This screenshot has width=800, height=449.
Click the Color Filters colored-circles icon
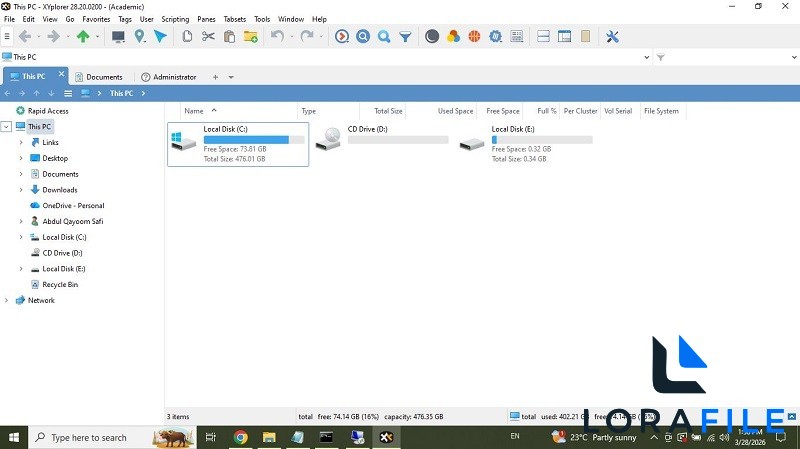point(453,36)
